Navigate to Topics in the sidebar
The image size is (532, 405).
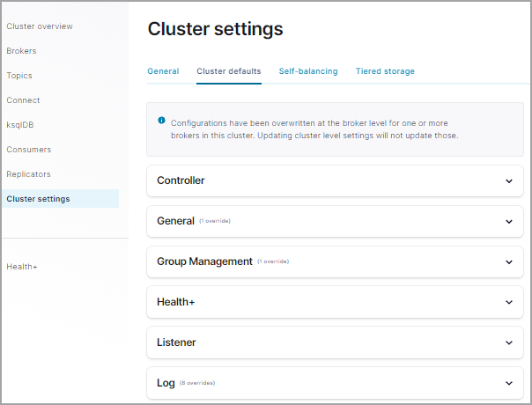(x=19, y=76)
